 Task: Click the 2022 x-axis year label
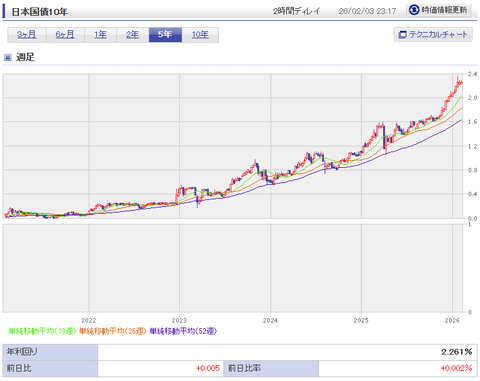coord(89,320)
